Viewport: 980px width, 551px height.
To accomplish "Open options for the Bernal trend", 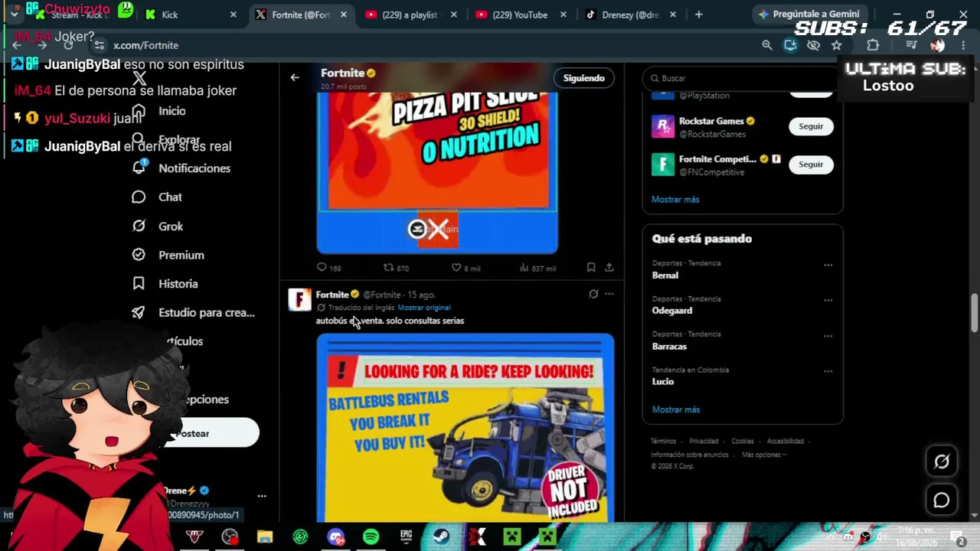I will click(x=828, y=265).
